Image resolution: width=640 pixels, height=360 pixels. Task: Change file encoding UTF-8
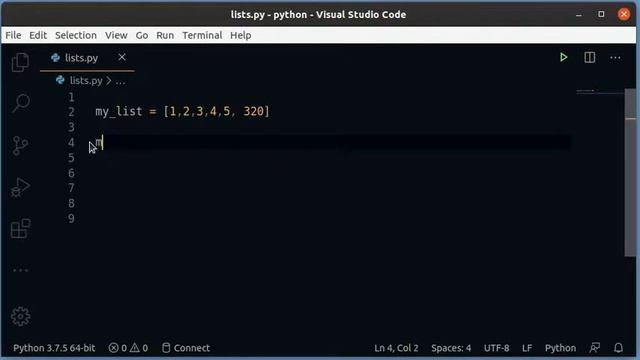pyautogui.click(x=496, y=348)
